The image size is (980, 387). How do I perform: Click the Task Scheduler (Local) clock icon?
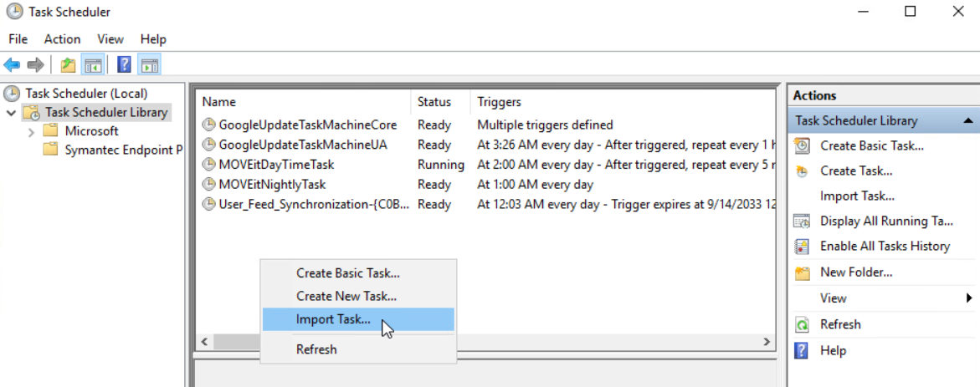click(x=12, y=94)
